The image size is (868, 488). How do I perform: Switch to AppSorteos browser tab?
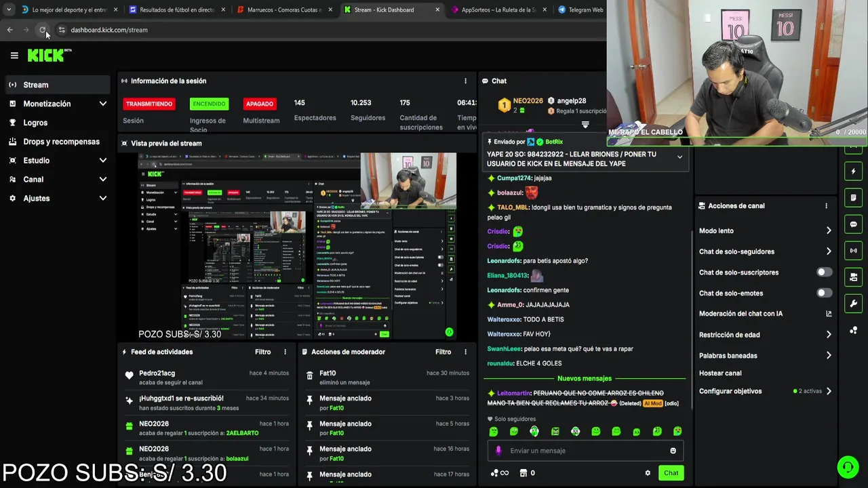[x=498, y=10]
